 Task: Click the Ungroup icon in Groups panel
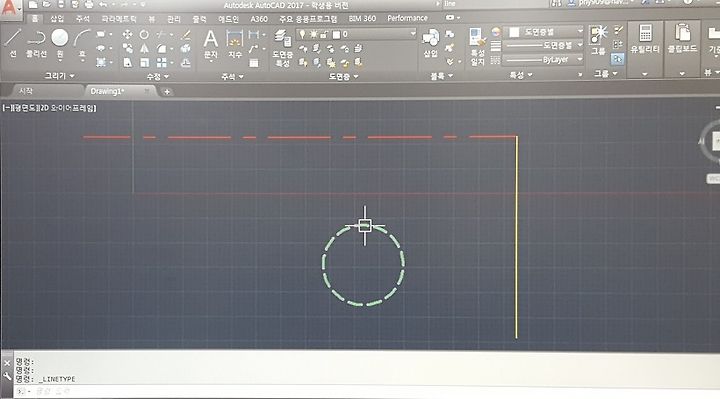[x=618, y=31]
